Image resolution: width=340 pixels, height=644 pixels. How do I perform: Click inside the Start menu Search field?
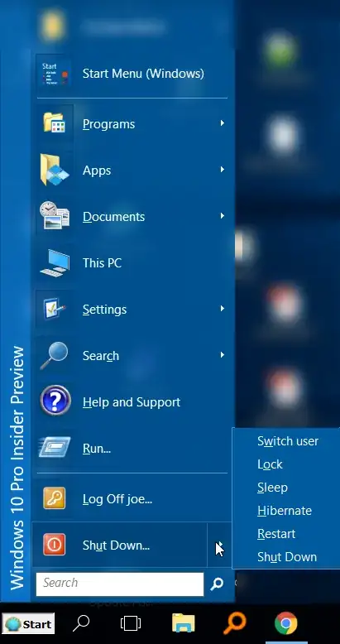[120, 584]
